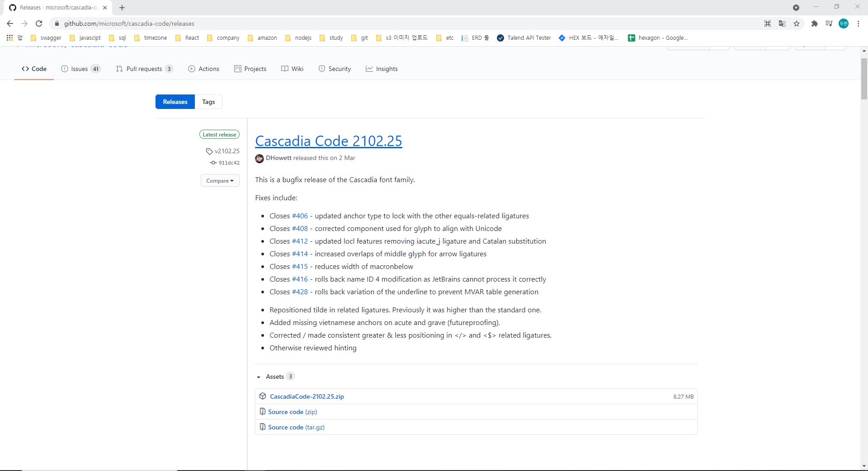Collapse the Assets section
Image resolution: width=868 pixels, height=471 pixels.
(x=259, y=377)
